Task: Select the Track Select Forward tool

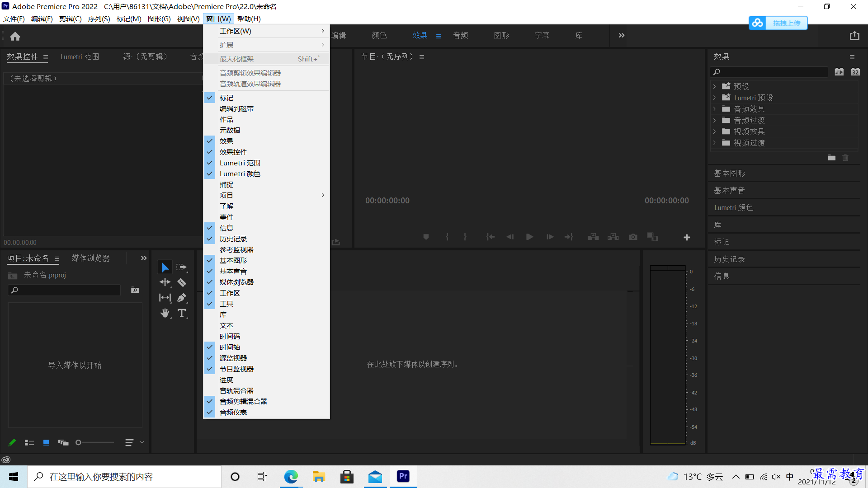Action: (182, 267)
